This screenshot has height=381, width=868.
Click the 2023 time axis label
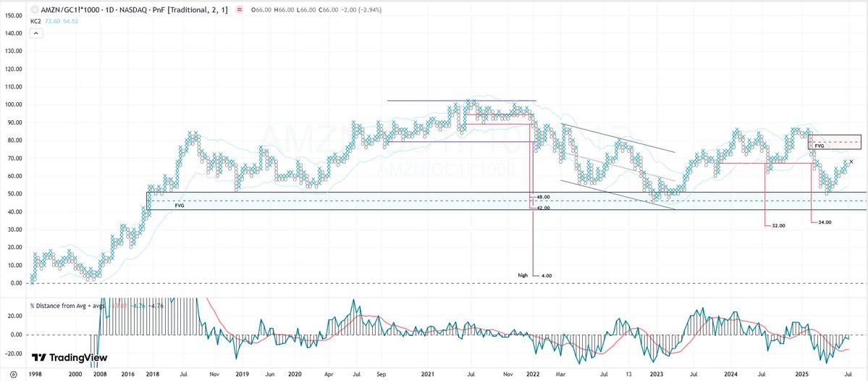(657, 374)
